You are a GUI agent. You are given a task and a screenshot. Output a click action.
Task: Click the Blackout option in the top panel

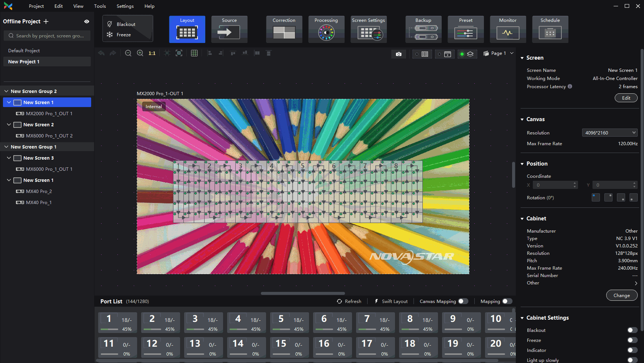[122, 24]
